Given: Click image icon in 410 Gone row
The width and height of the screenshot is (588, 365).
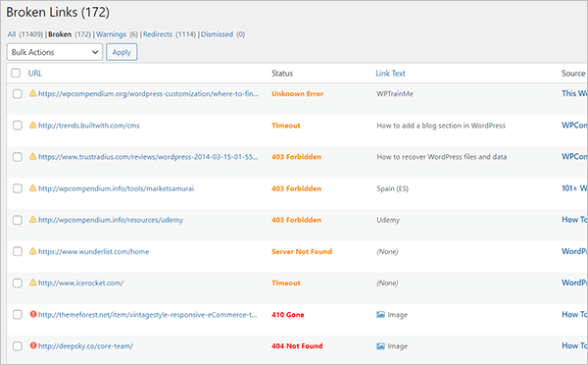Looking at the screenshot, I should pyautogui.click(x=380, y=315).
